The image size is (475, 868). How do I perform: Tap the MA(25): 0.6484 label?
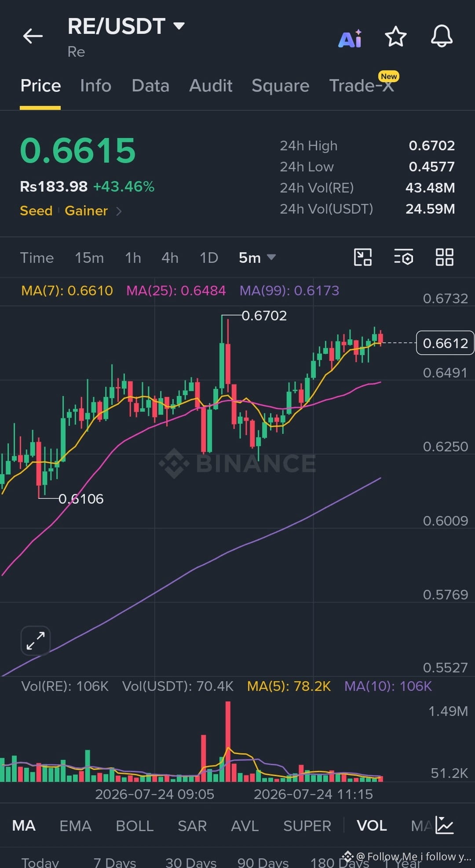click(176, 291)
